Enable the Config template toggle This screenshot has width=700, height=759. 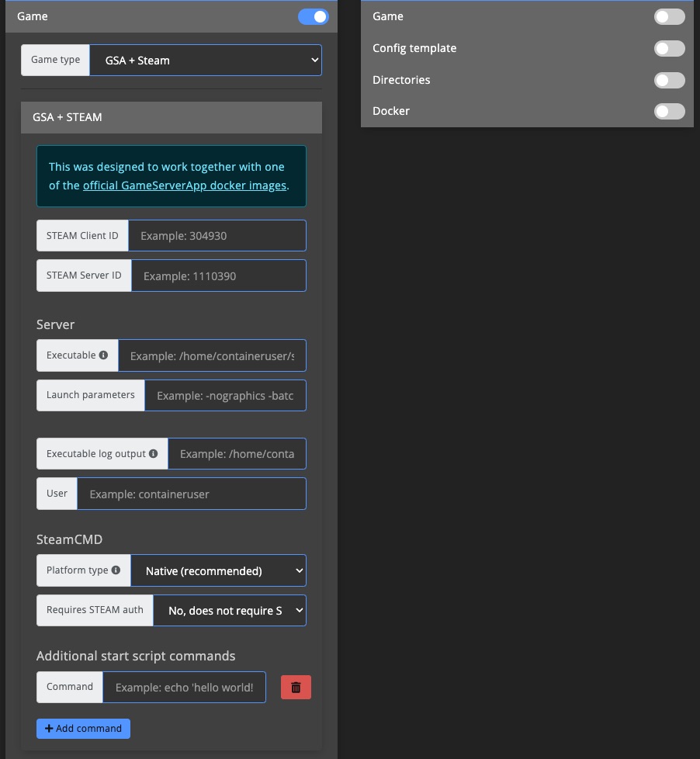[668, 48]
